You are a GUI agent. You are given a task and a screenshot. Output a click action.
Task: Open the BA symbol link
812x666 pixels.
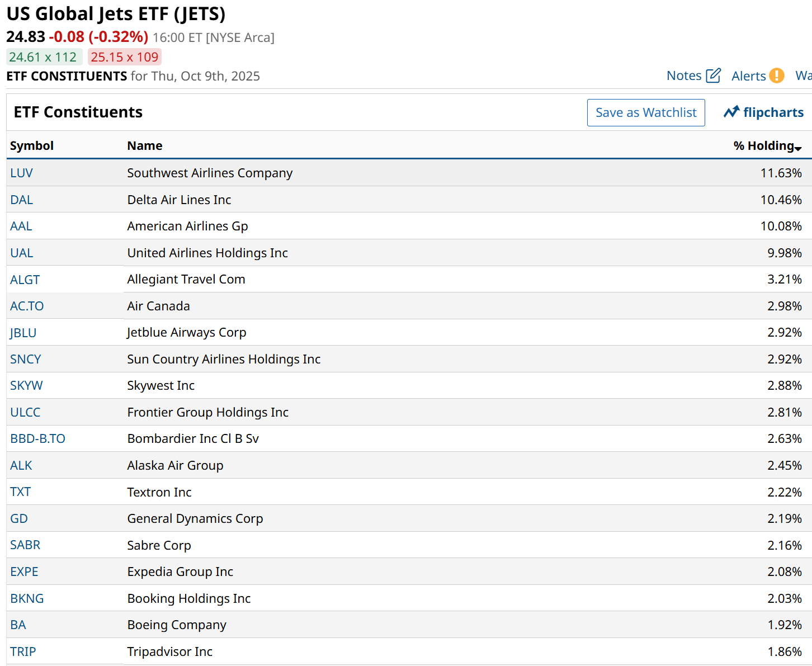pyautogui.click(x=18, y=625)
